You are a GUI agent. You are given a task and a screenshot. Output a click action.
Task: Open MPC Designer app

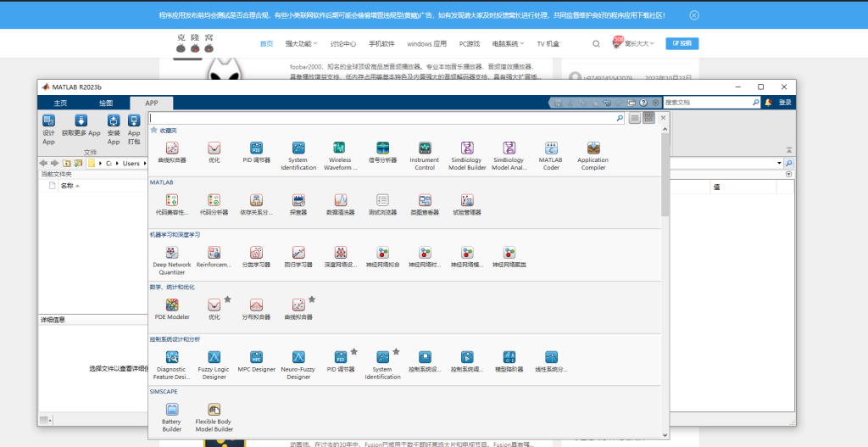256,361
